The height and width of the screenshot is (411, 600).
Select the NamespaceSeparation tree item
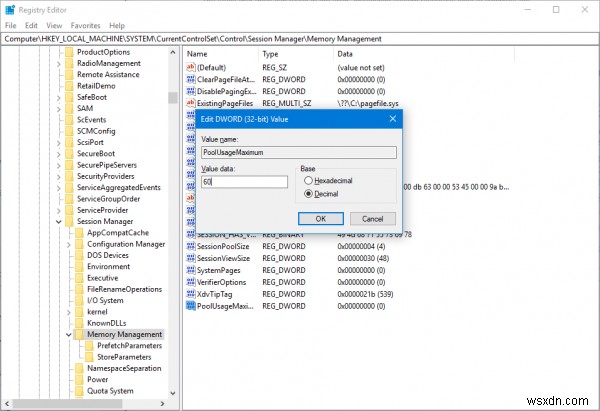[x=124, y=368]
